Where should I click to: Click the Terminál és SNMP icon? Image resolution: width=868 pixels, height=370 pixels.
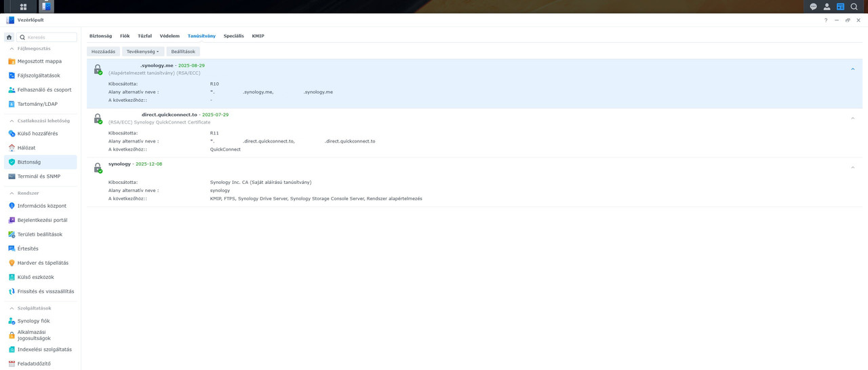(12, 177)
